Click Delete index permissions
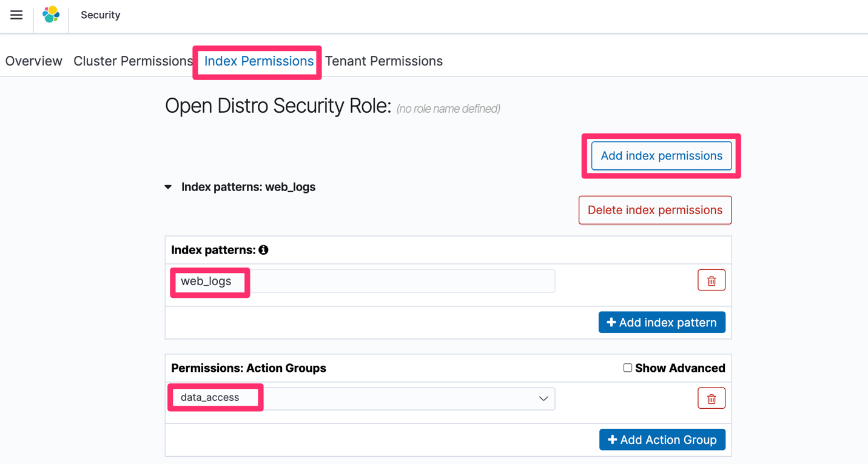868x464 pixels. tap(654, 210)
